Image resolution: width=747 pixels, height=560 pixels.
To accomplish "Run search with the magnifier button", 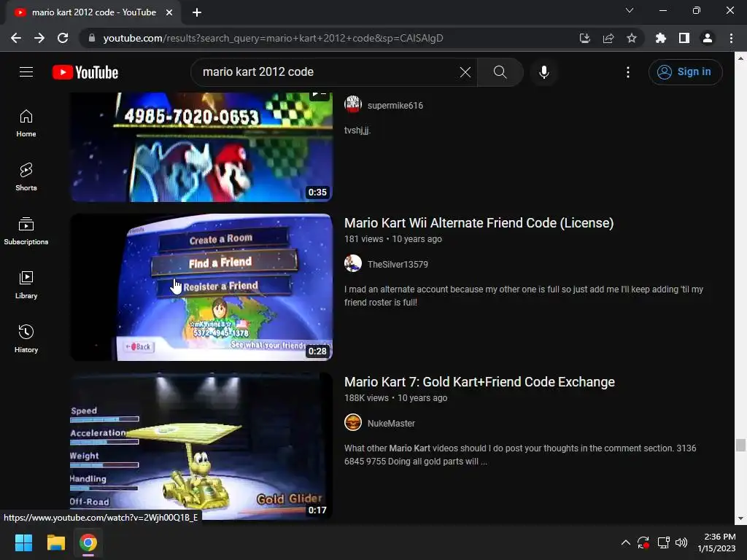I will (x=500, y=72).
